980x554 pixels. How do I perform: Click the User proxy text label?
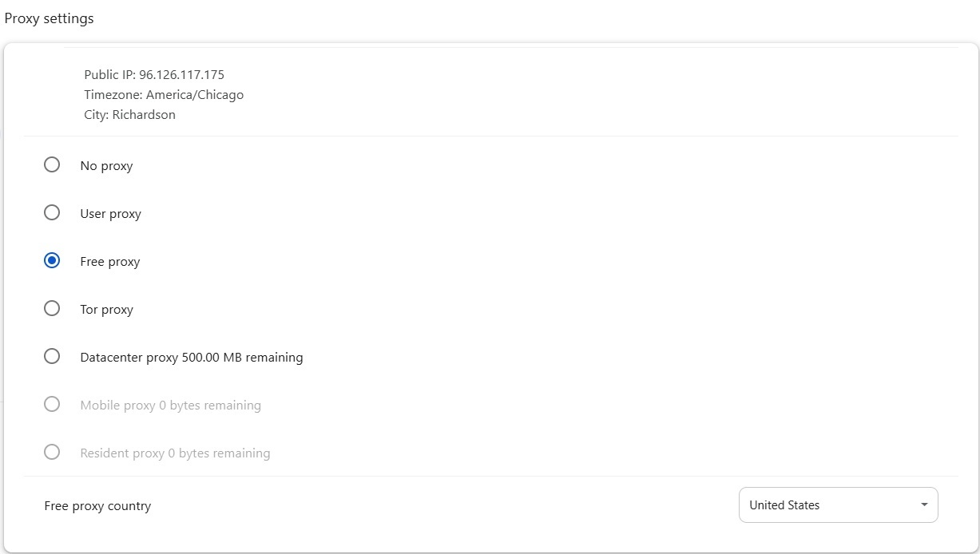click(110, 214)
